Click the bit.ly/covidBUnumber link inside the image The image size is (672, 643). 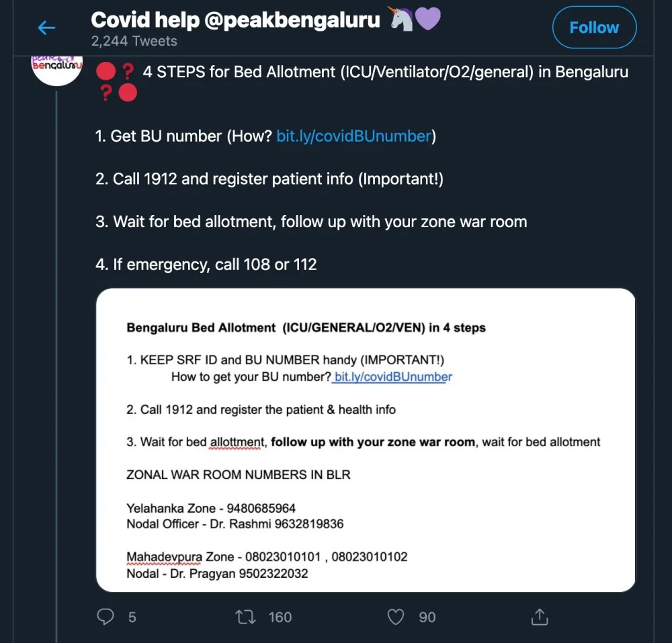coord(393,377)
